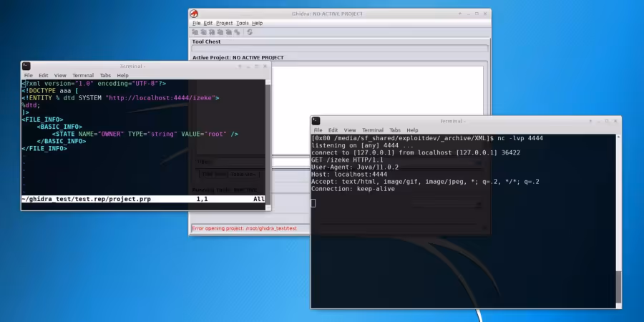The height and width of the screenshot is (322, 644).
Task: Click 'Active Project: NO ACTIVE PROJECT' label
Action: (238, 57)
